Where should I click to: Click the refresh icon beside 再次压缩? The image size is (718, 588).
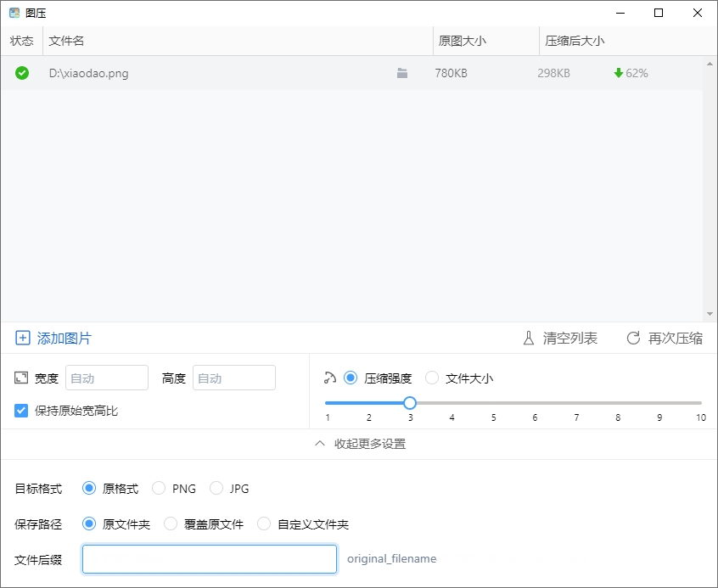pyautogui.click(x=633, y=338)
